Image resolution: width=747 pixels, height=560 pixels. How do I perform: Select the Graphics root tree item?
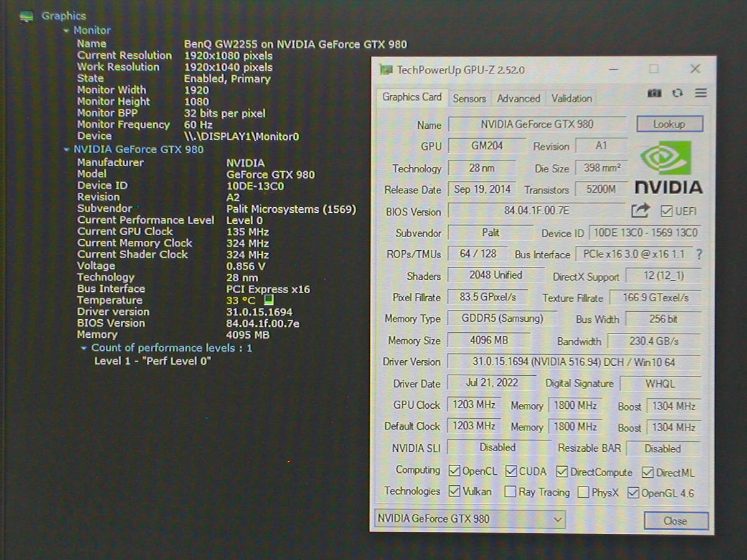pyautogui.click(x=63, y=16)
